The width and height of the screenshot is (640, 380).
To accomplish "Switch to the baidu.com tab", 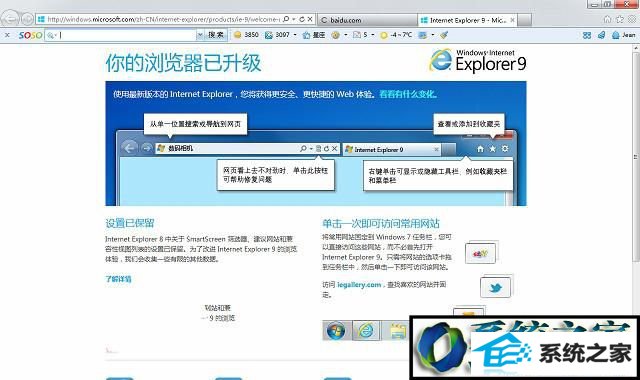I will coord(367,20).
